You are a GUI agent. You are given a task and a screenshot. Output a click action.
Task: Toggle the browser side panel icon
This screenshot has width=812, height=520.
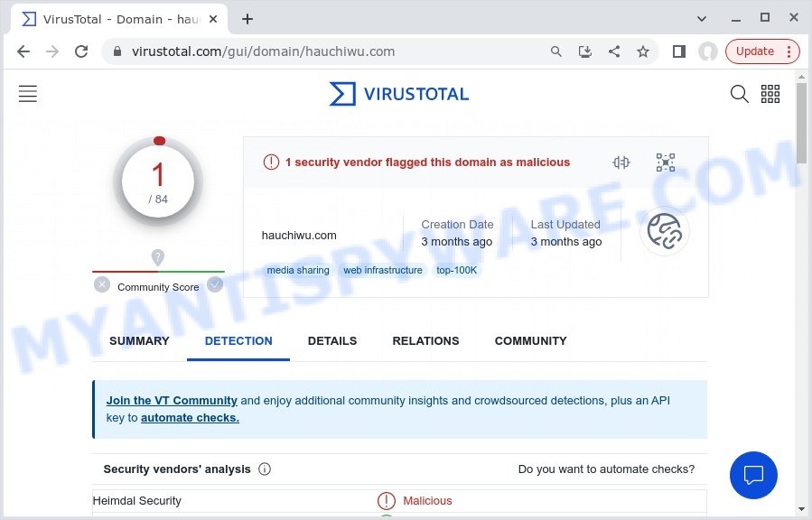tap(679, 51)
